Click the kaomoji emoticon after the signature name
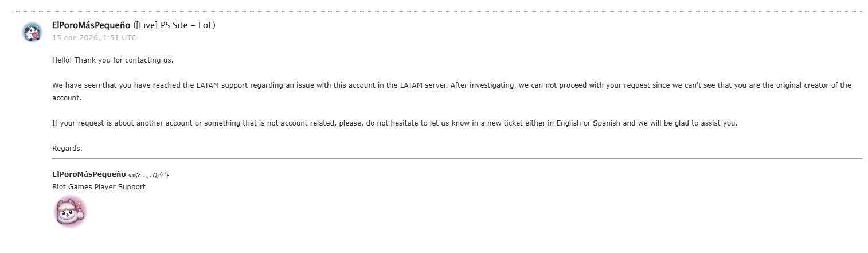 [148, 174]
